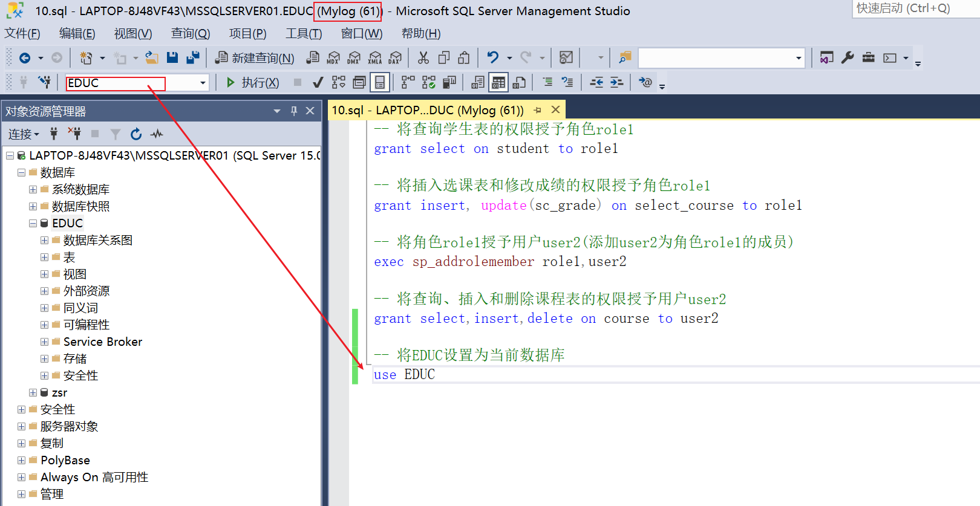Select the Always On 高可用性 node

[x=94, y=477]
